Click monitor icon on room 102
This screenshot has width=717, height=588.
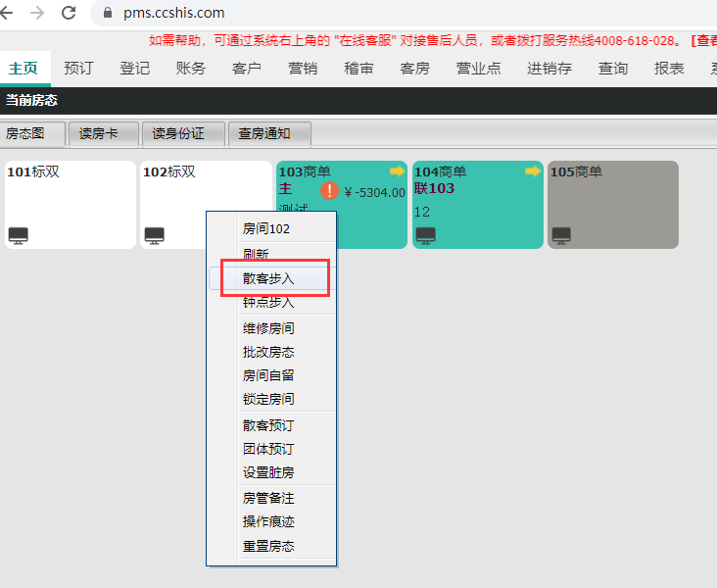point(154,235)
